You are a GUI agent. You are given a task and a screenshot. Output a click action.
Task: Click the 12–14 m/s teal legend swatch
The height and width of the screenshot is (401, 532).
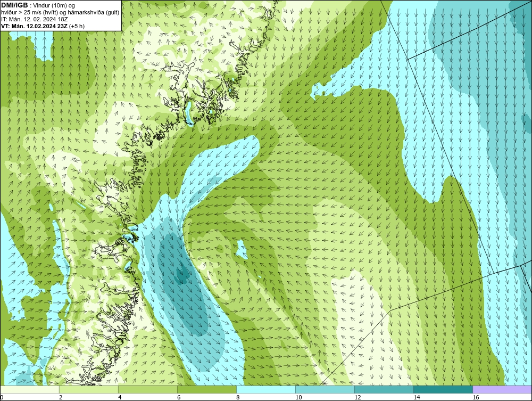(384, 389)
